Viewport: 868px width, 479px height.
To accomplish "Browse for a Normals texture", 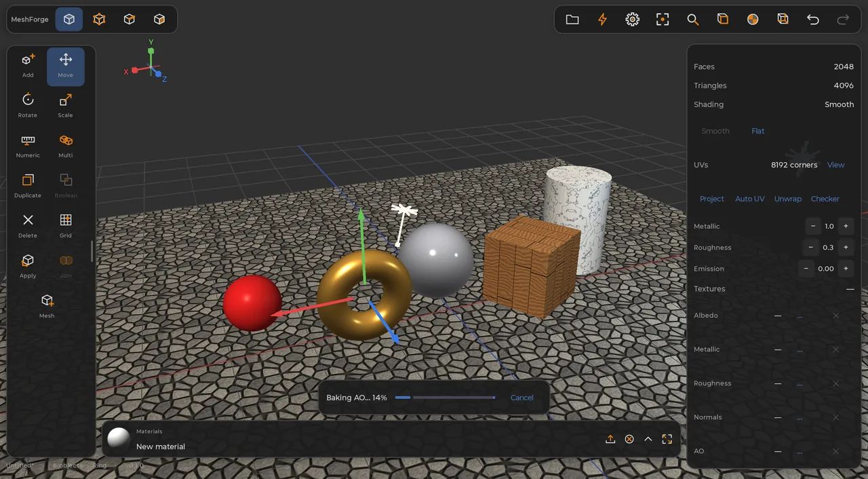I will (x=800, y=417).
